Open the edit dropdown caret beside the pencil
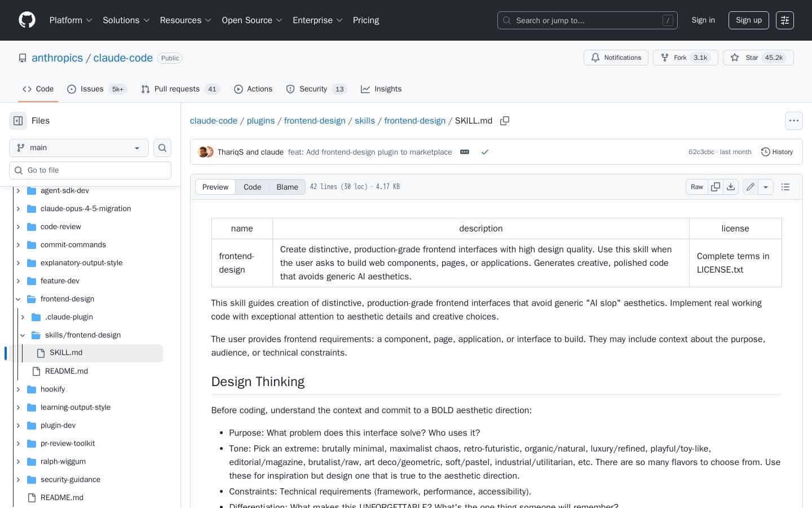The height and width of the screenshot is (508, 812). (766, 187)
